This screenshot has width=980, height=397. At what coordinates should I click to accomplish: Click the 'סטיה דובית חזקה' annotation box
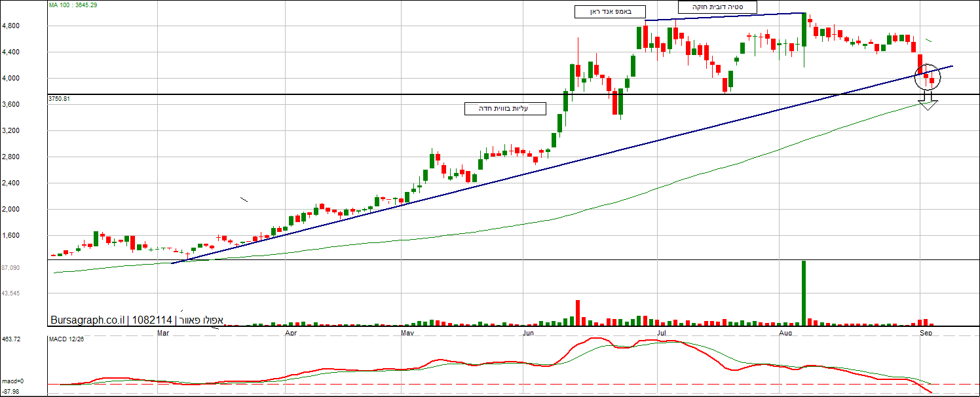pyautogui.click(x=717, y=7)
